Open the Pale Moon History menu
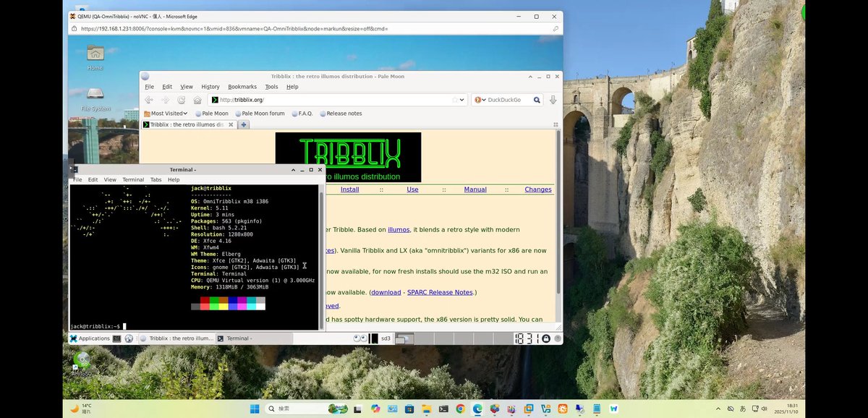This screenshot has width=868, height=418. click(210, 87)
